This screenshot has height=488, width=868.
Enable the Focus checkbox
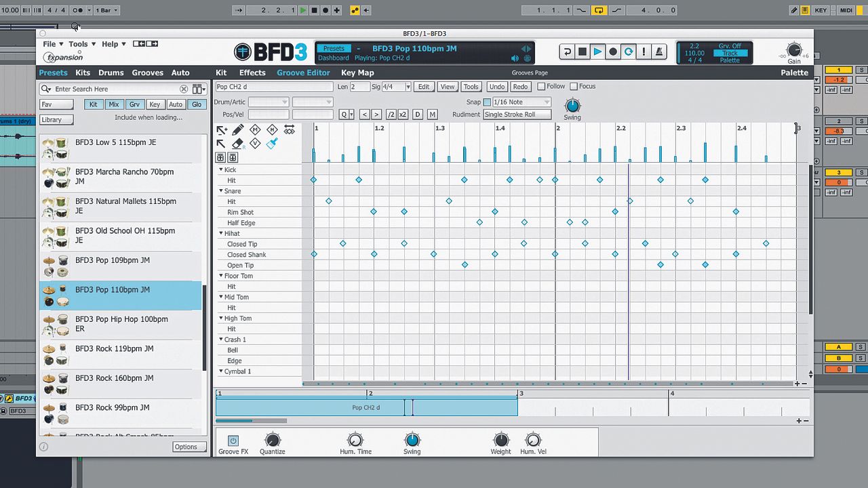click(574, 87)
